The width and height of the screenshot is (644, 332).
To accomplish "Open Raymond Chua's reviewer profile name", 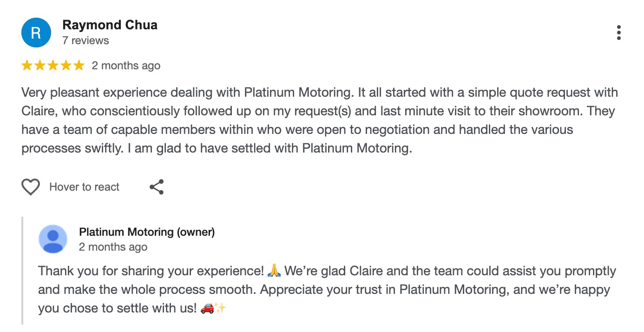I will coord(110,25).
